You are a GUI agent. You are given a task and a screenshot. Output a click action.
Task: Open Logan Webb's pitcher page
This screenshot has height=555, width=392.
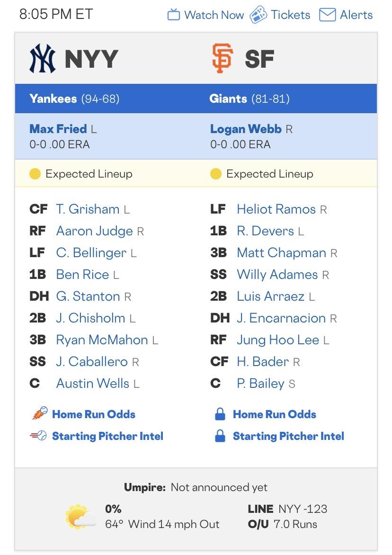(x=246, y=129)
